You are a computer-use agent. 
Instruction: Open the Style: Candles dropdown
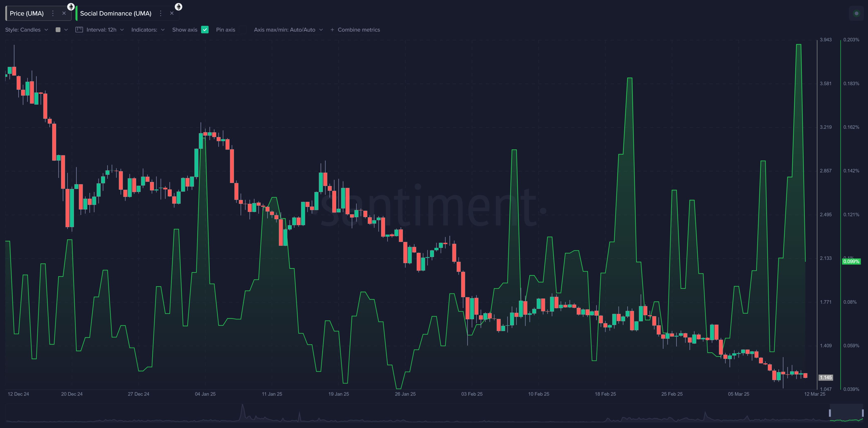(26, 30)
